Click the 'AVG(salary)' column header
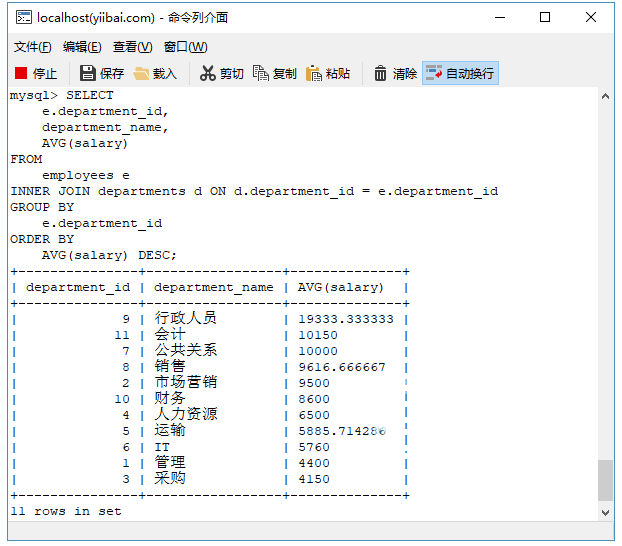Image resolution: width=622 pixels, height=546 pixels. pyautogui.click(x=341, y=288)
